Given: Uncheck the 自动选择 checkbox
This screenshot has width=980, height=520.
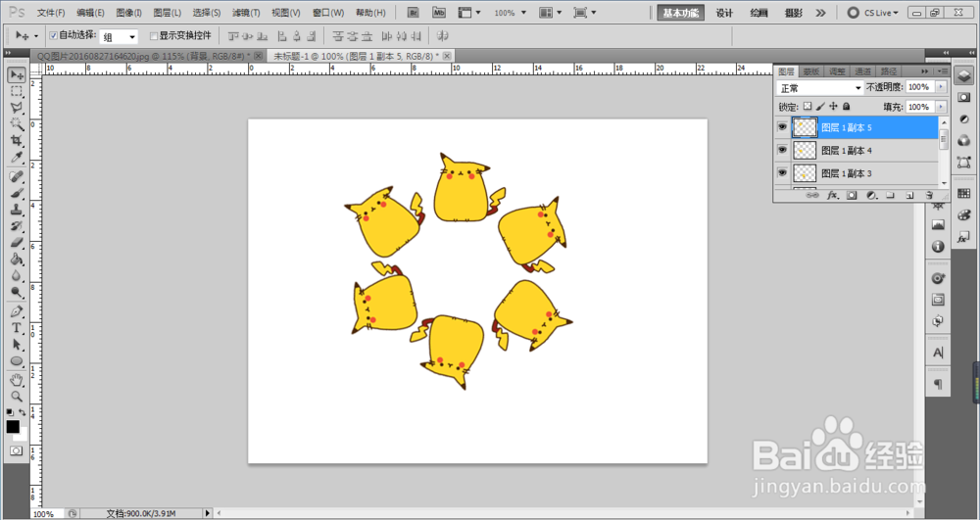Looking at the screenshot, I should click(x=53, y=35).
